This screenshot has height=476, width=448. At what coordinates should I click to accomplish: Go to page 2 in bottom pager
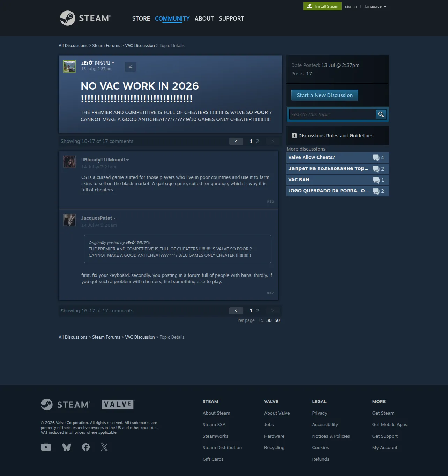pos(257,311)
